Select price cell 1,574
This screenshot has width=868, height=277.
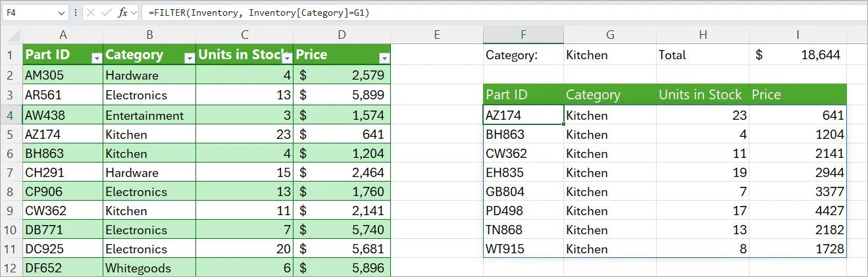coord(342,115)
